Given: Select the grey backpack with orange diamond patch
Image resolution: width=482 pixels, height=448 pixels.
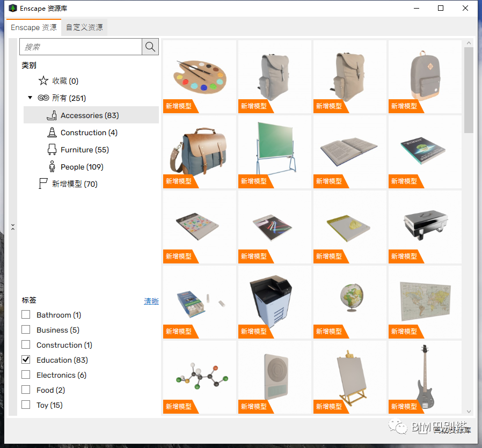Looking at the screenshot, I should click(425, 77).
